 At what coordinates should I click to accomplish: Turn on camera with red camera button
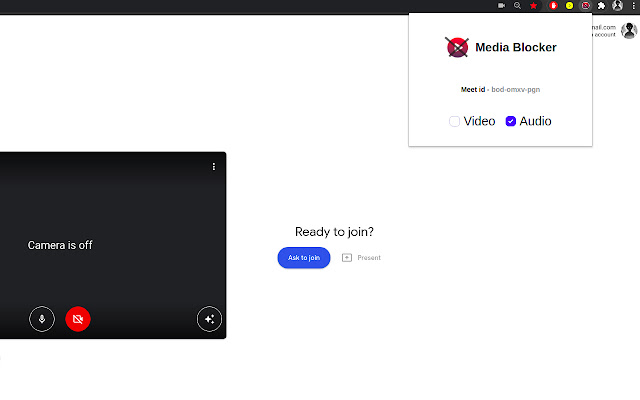pos(78,319)
